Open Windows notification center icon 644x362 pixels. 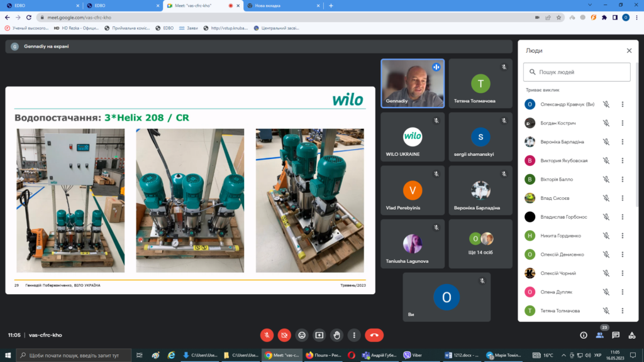(x=633, y=355)
